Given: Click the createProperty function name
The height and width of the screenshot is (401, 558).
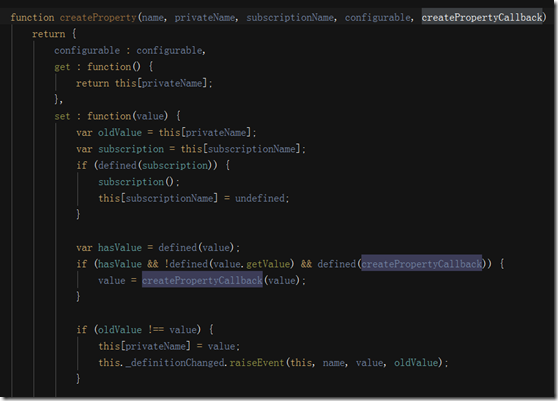Looking at the screenshot, I should tap(98, 17).
